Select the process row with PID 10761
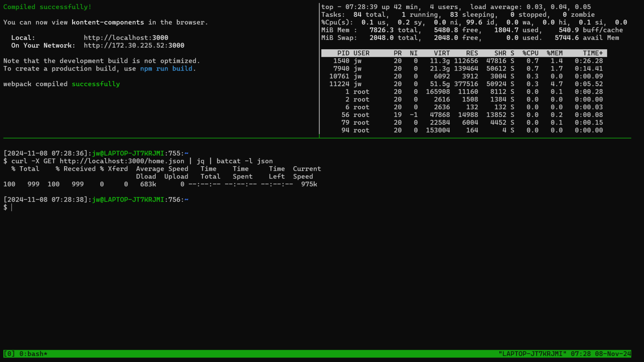The image size is (644, 362). click(464, 76)
